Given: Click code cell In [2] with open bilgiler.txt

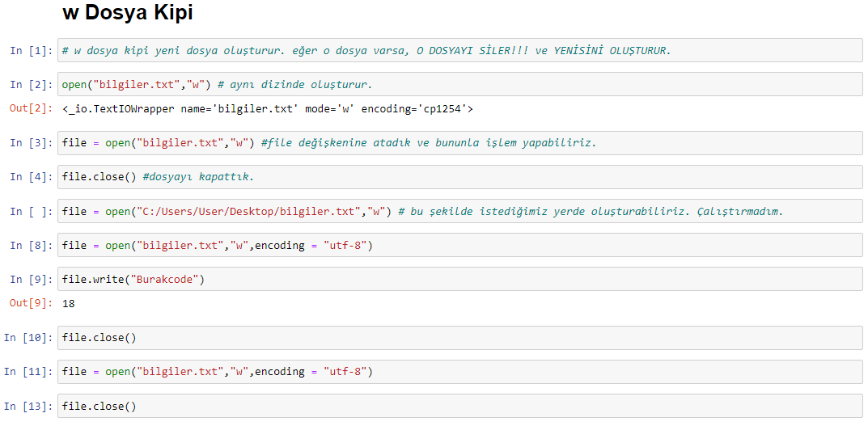Looking at the screenshot, I should pos(460,84).
